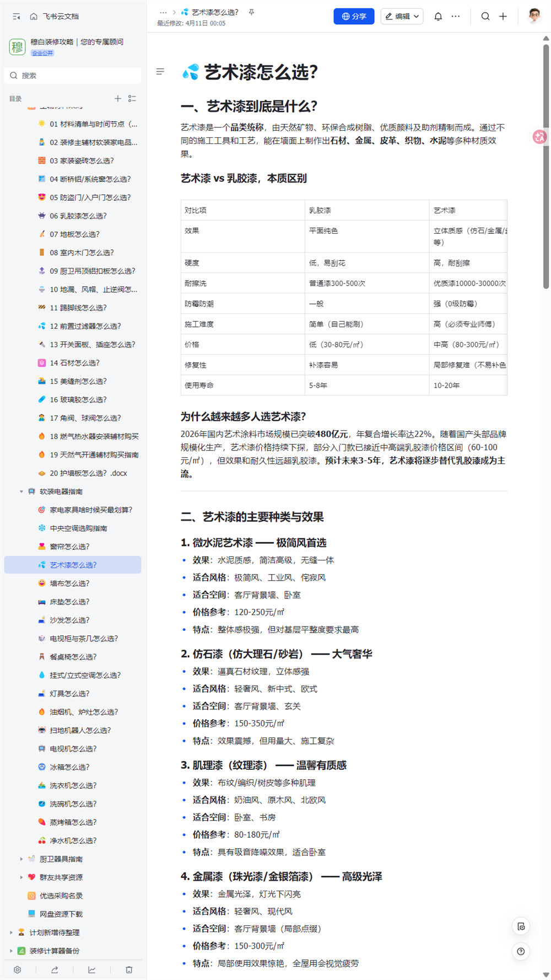Click the 1. 微水泥艺术漆 heading

tap(253, 543)
